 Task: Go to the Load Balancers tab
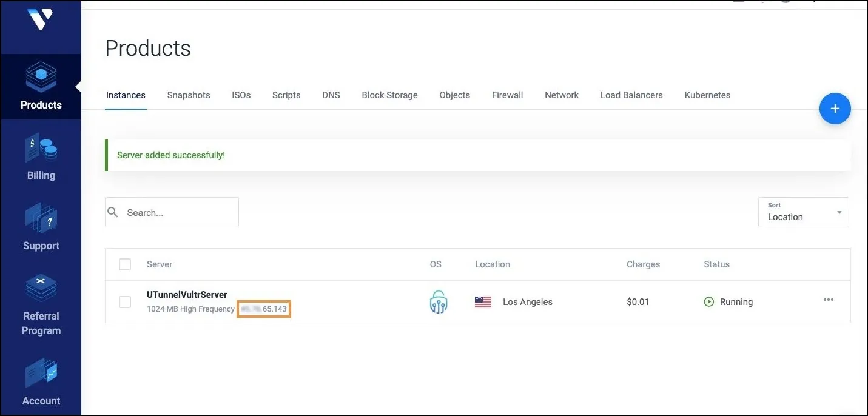pyautogui.click(x=631, y=95)
